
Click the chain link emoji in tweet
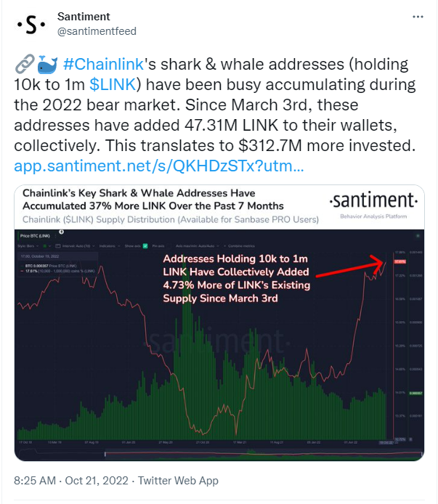(x=22, y=63)
